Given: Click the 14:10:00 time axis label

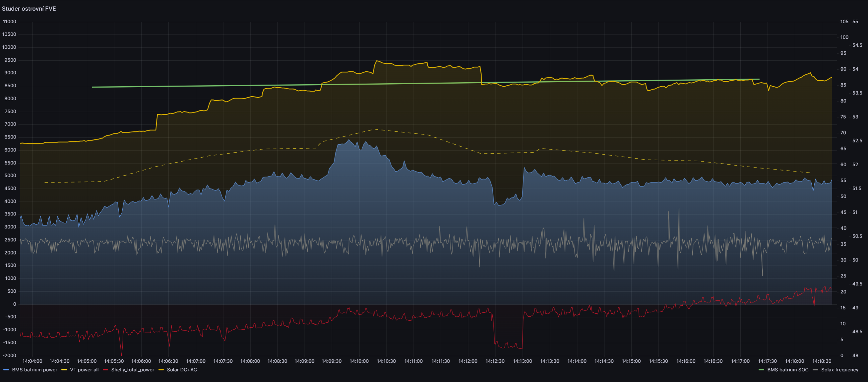Looking at the screenshot, I should point(359,361).
